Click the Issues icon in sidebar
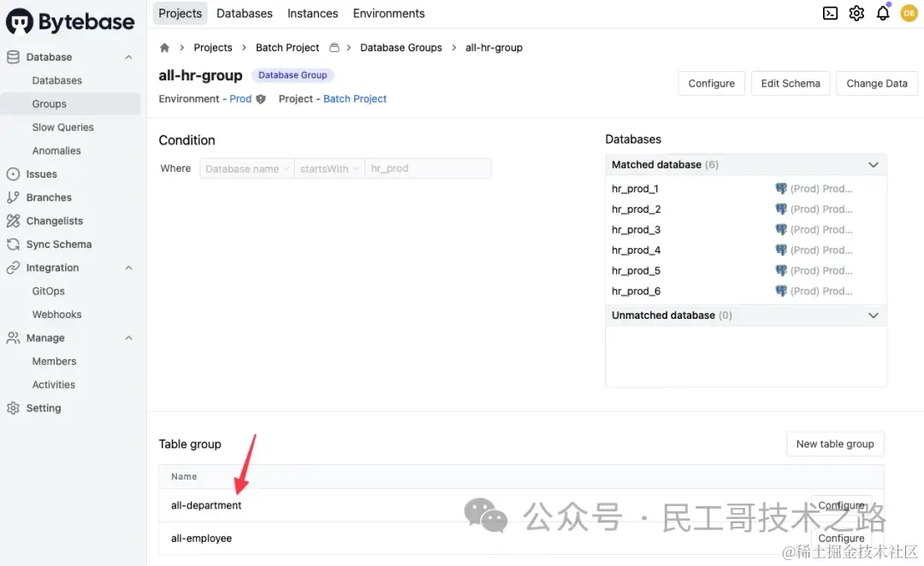The width and height of the screenshot is (924, 566). pos(13,174)
